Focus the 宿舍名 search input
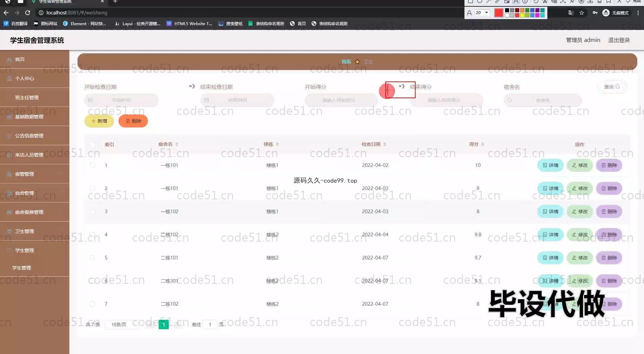This screenshot has height=354, width=644. [x=543, y=100]
